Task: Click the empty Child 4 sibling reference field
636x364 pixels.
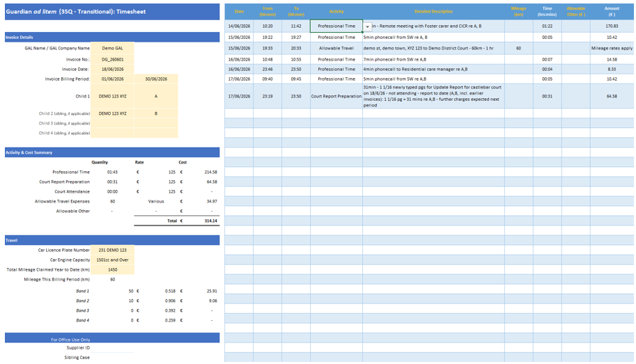Action: (x=112, y=133)
